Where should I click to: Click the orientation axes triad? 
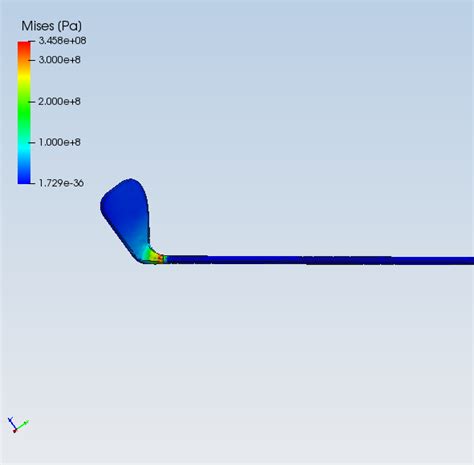coord(18,425)
